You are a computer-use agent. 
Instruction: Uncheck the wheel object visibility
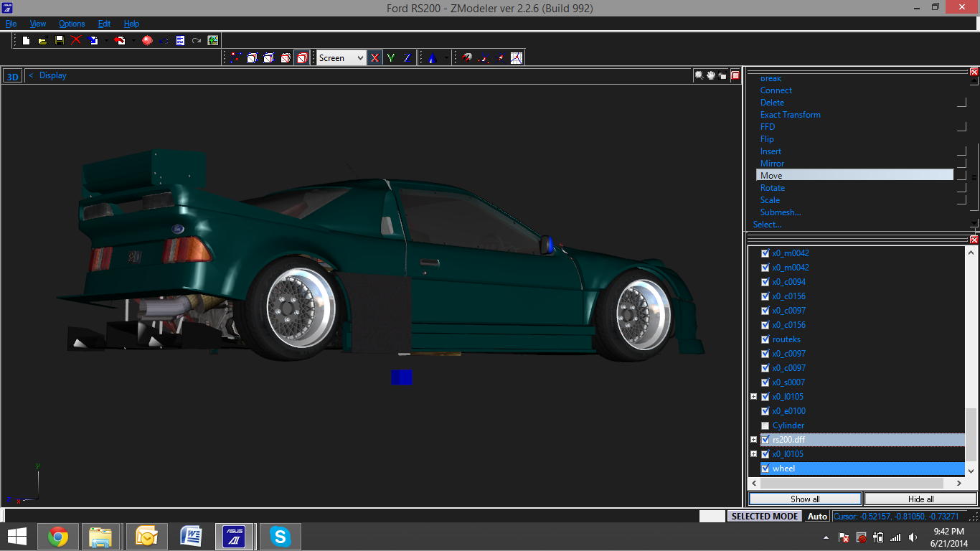click(765, 468)
